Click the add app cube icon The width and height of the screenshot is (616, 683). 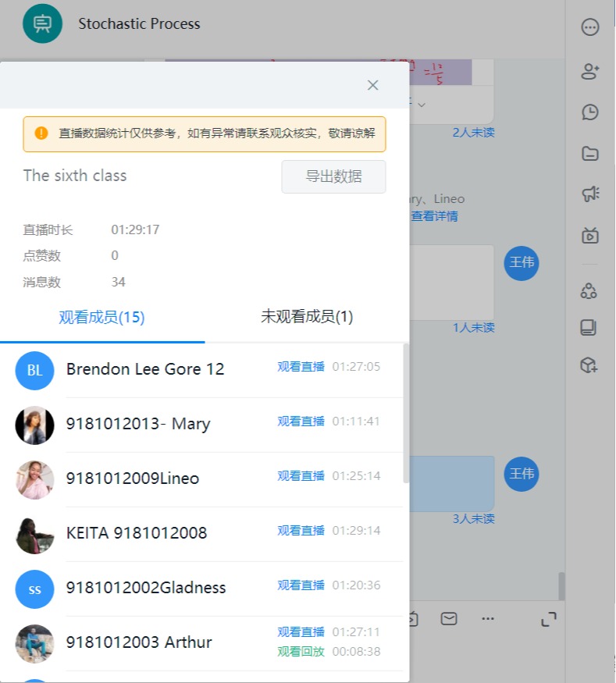589,365
